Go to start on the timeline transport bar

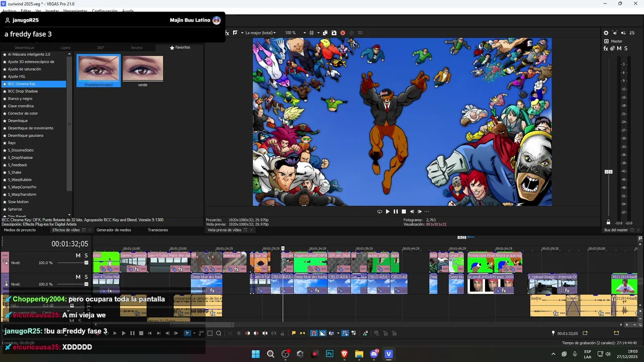149,333
